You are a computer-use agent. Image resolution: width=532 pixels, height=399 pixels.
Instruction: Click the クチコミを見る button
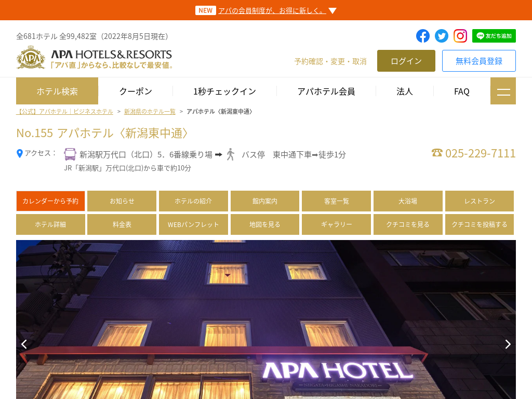click(x=408, y=224)
